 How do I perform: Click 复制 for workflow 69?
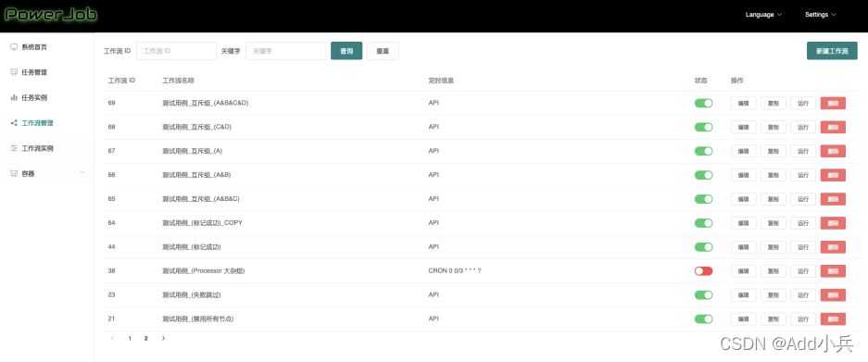point(774,103)
